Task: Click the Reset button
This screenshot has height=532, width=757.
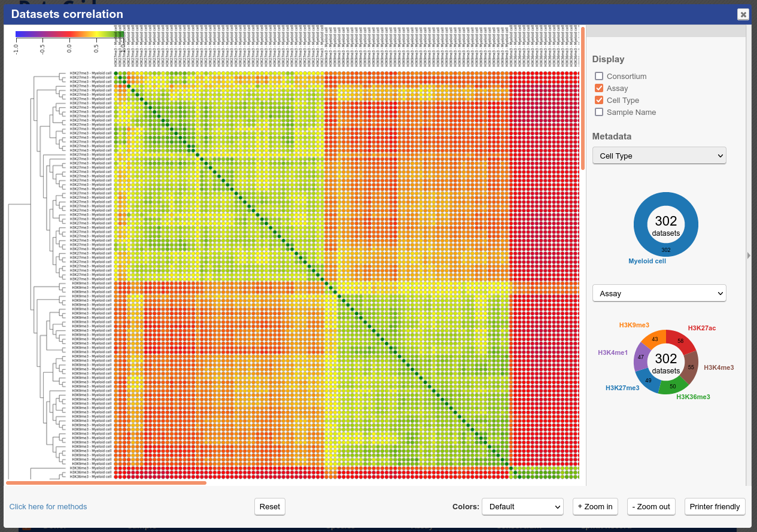Action: [x=269, y=506]
